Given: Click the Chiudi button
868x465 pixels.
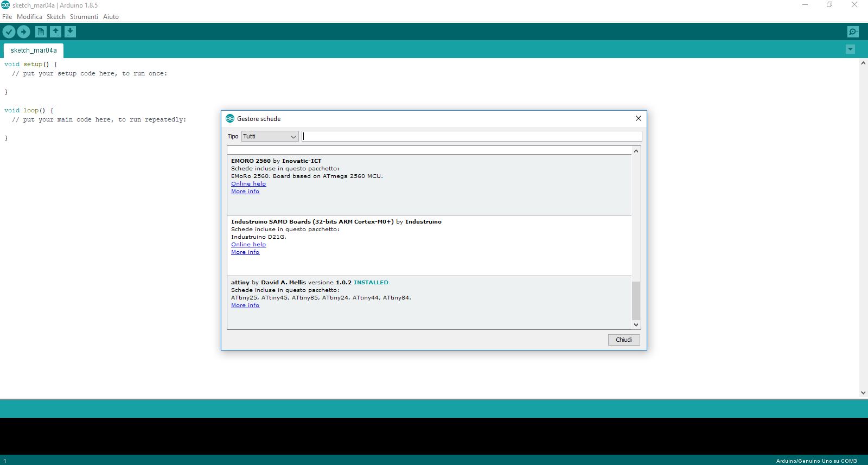Looking at the screenshot, I should point(624,340).
